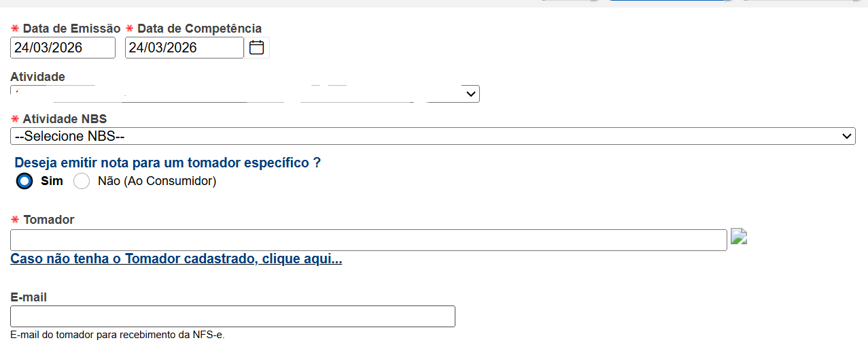The height and width of the screenshot is (349, 868).
Task: Choose the "Não (Ao Consumidor)" radio button
Action: [x=82, y=182]
